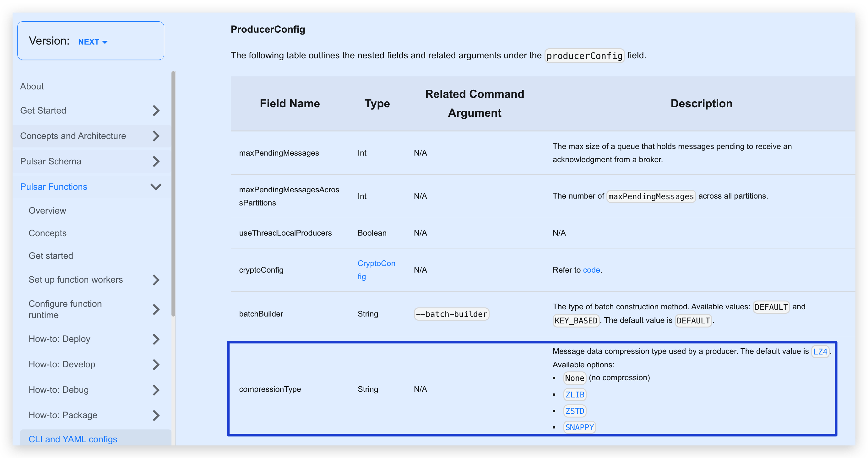868x458 pixels.
Task: Open the ZSTD compression link
Action: [575, 411]
